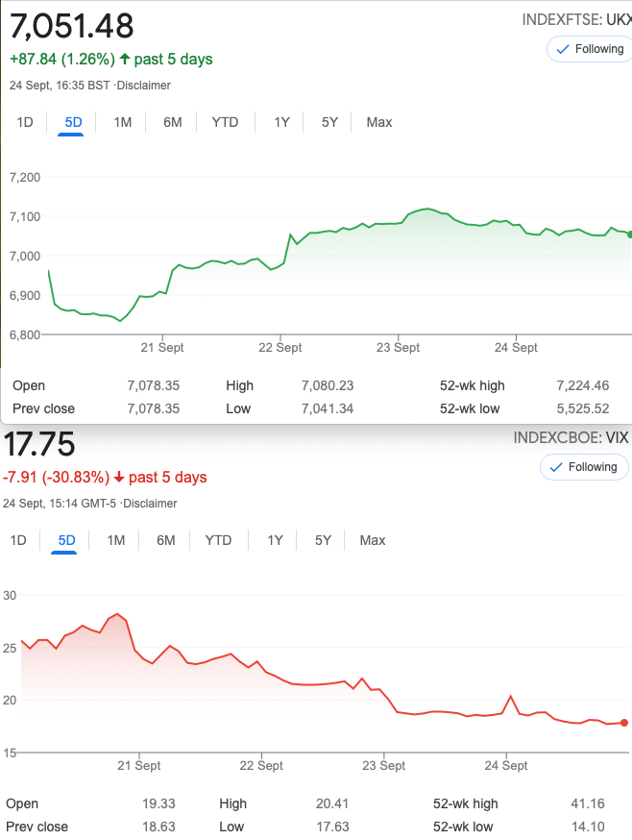Click the +87.84 (1.26%) change text
This screenshot has width=632, height=840.
[62, 59]
